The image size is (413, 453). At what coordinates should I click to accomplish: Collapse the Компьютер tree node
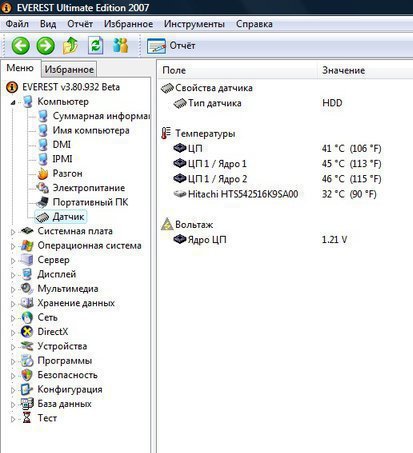click(x=13, y=102)
